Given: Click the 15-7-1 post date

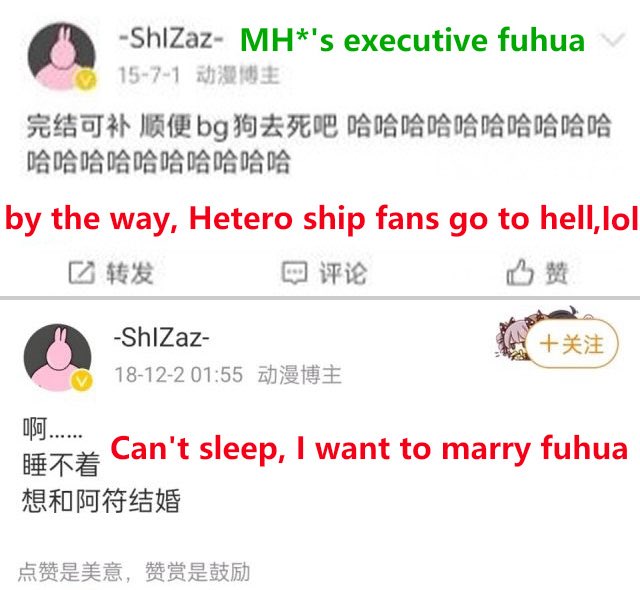Looking at the screenshot, I should click(149, 75).
